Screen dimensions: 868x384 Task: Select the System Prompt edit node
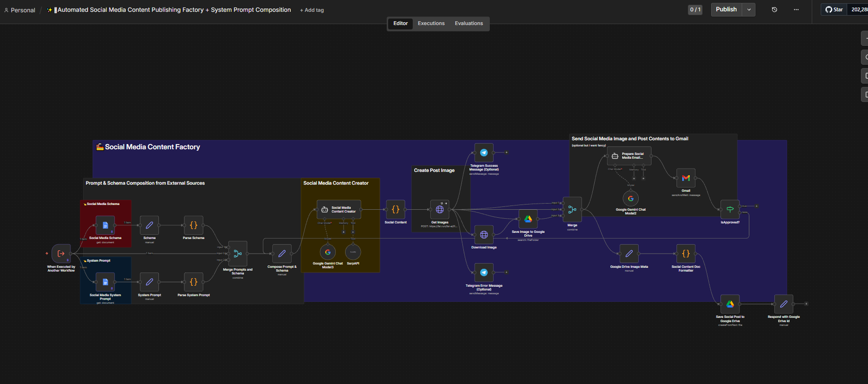[x=149, y=282]
